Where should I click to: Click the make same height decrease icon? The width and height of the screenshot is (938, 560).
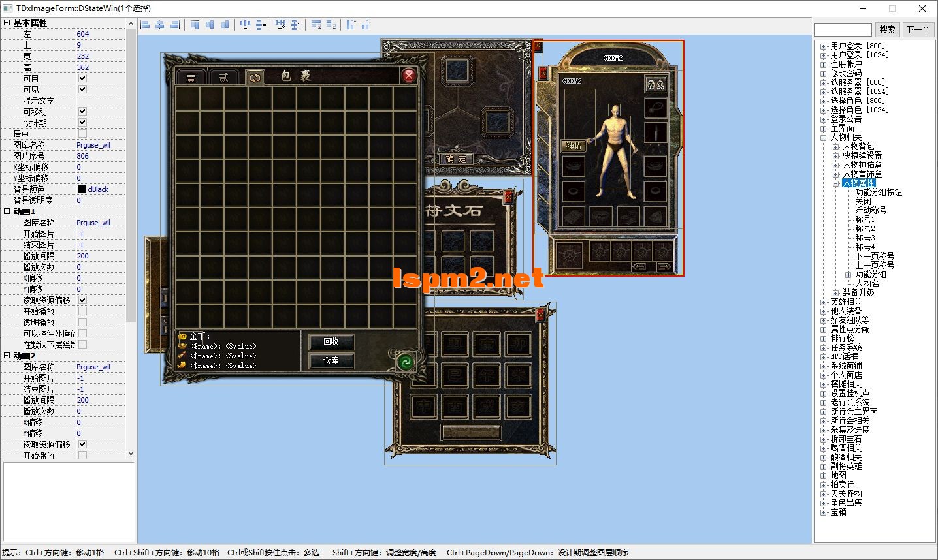point(366,25)
